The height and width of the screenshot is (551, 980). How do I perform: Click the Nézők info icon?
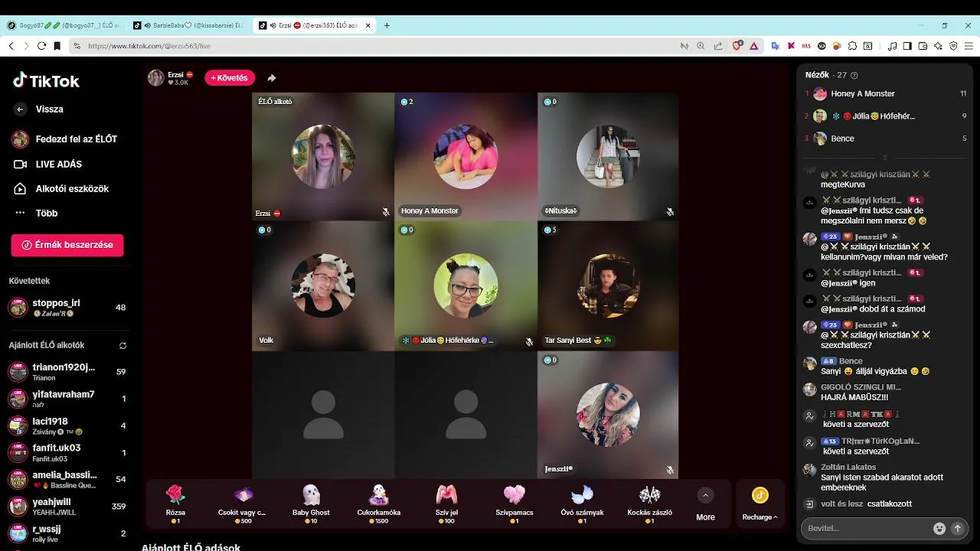[854, 75]
